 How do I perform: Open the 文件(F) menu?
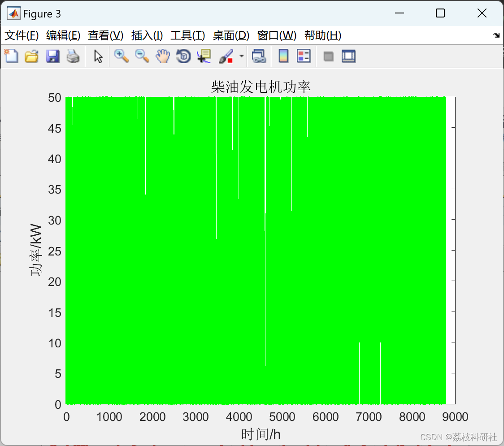coord(22,35)
